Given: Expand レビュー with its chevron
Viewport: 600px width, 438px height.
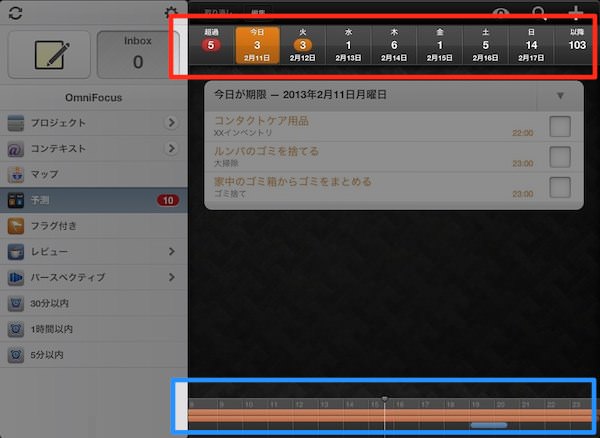Looking at the screenshot, I should (x=172, y=251).
